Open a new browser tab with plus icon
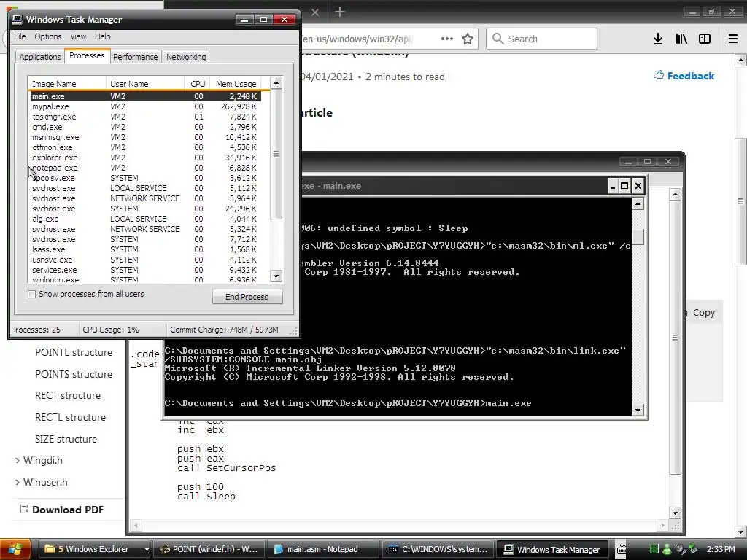This screenshot has width=747, height=560. point(340,12)
